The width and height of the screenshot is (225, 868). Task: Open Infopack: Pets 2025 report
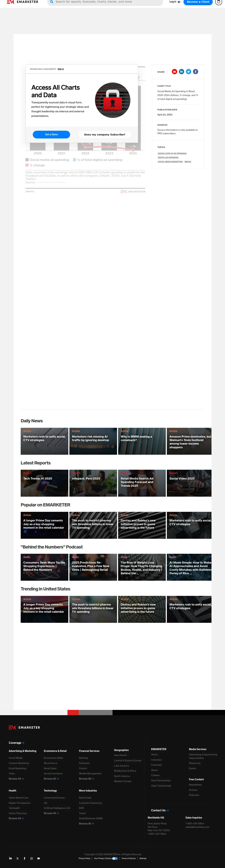click(x=93, y=483)
